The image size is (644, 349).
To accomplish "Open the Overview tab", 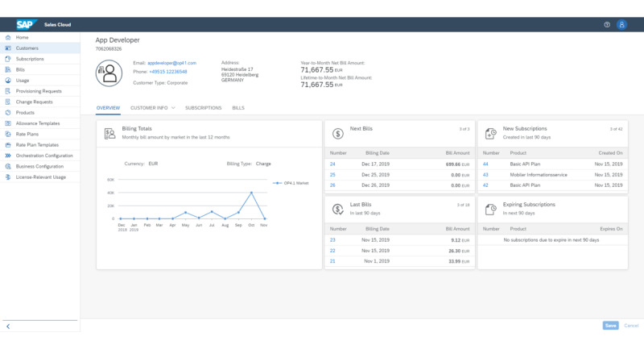I will click(108, 107).
